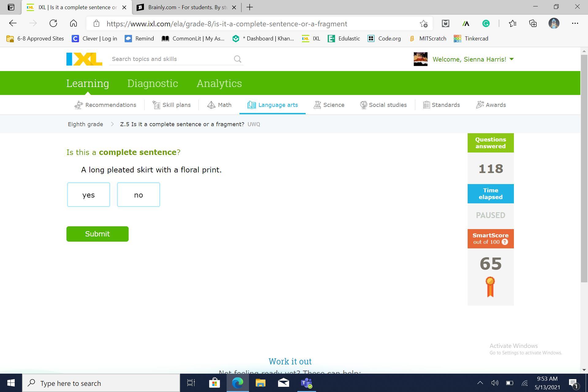Select the "yes" answer choice
Image resolution: width=588 pixels, height=392 pixels.
click(89, 195)
